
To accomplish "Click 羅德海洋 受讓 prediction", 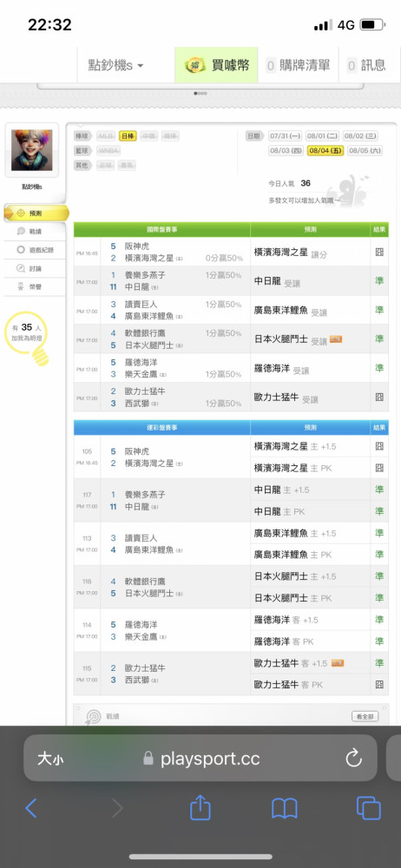I will coord(281,369).
